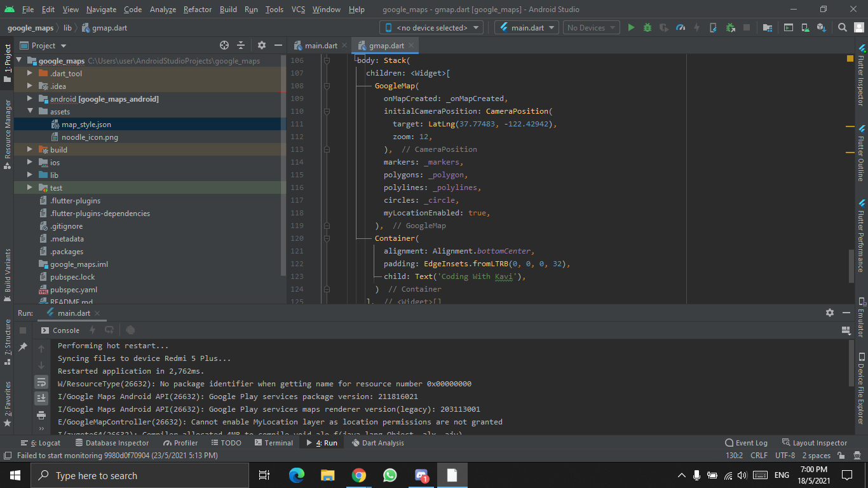
Task: Click the locate-file target icon in Project panel
Action: tap(224, 45)
